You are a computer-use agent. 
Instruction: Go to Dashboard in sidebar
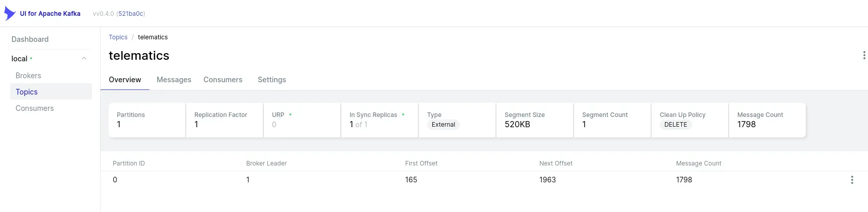click(x=30, y=39)
